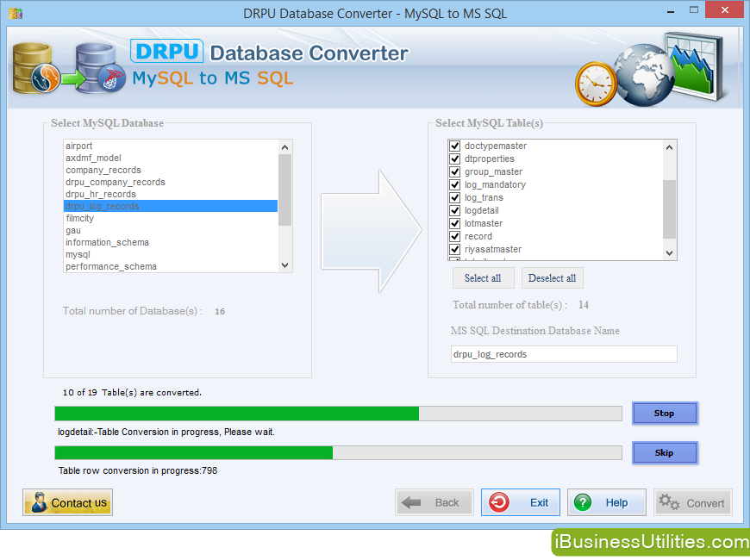The width and height of the screenshot is (750, 560).
Task: Select the performance_schema database
Action: 171,266
